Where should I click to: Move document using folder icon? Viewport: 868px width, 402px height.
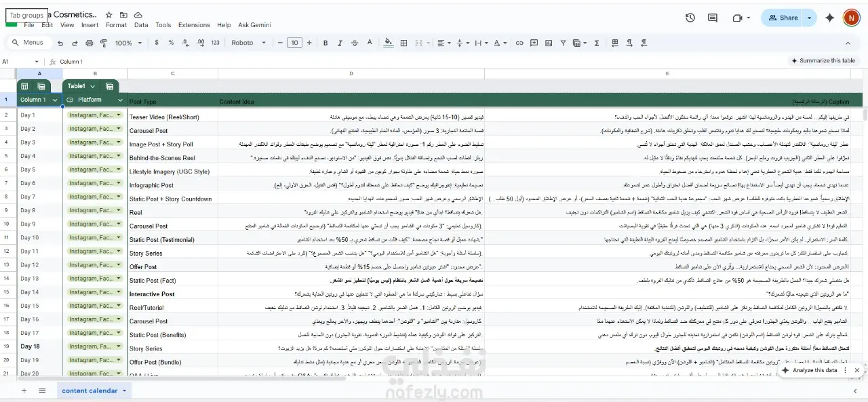123,15
